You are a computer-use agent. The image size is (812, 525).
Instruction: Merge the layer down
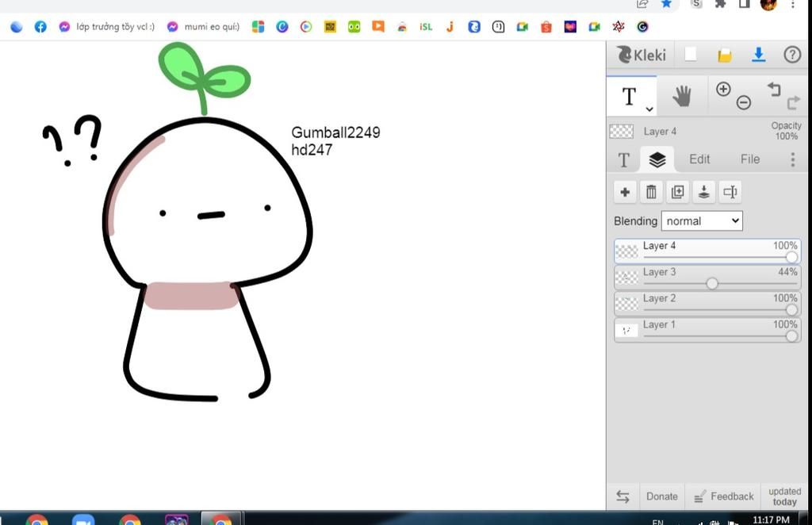click(704, 192)
